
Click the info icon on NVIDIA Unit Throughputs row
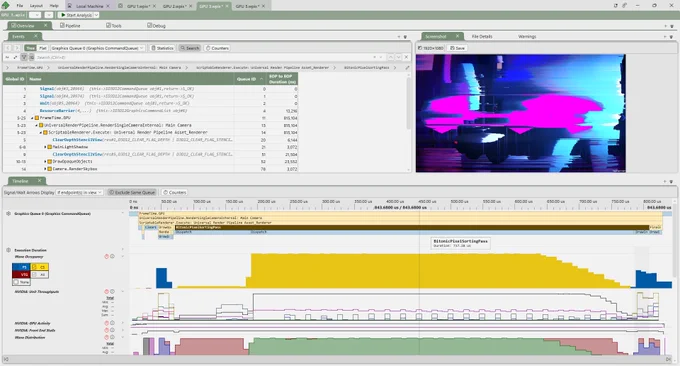(112, 291)
